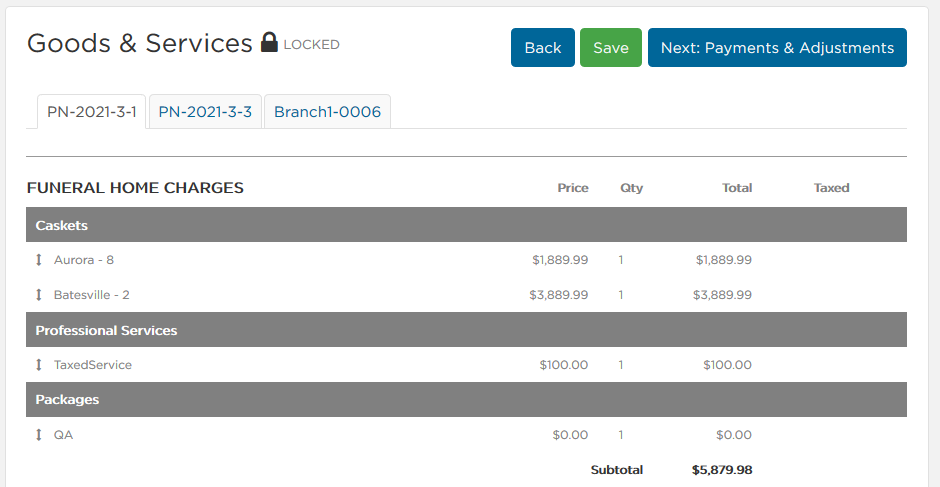This screenshot has height=487, width=940.
Task: Click the Aurora price $1,889.99
Action: [560, 260]
